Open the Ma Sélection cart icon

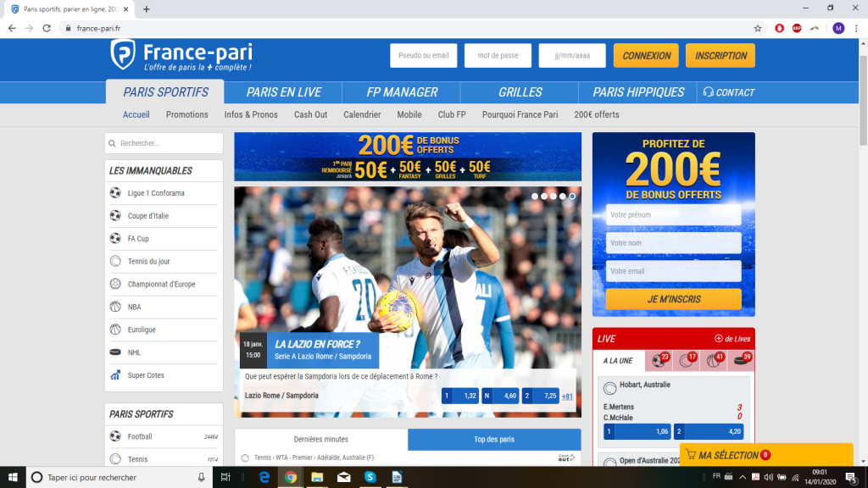pyautogui.click(x=690, y=455)
